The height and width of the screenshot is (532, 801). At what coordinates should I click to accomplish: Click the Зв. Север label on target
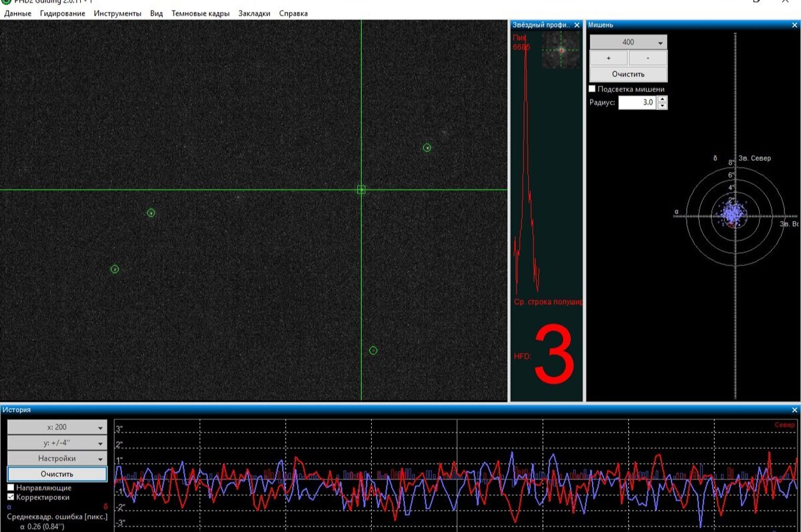(755, 158)
